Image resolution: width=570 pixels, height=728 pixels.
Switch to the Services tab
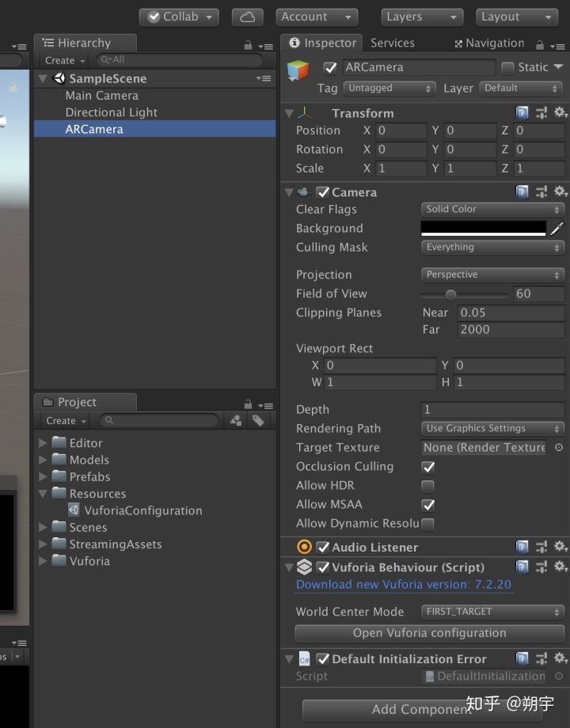tap(392, 44)
